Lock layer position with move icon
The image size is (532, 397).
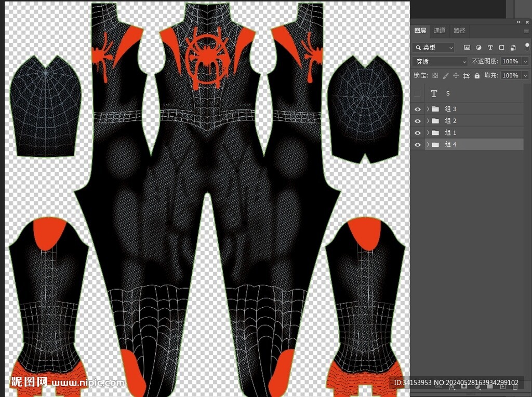click(456, 75)
